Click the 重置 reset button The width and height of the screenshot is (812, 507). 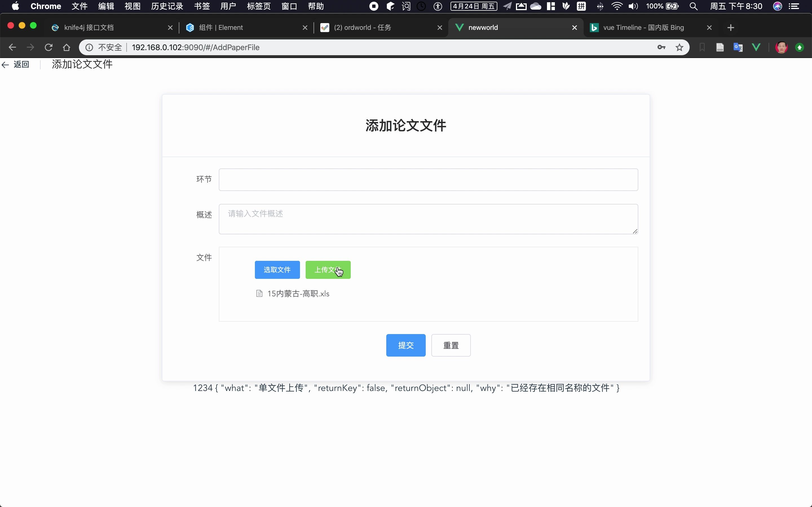[451, 345]
